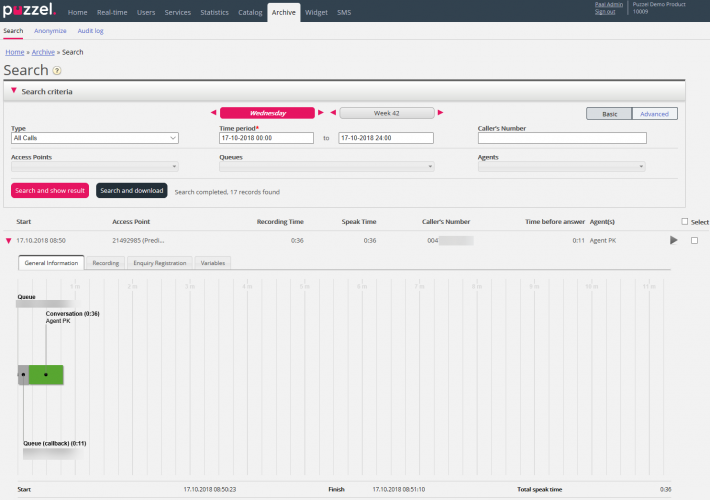Switch to the Anonymize sub-tab

pos(50,31)
